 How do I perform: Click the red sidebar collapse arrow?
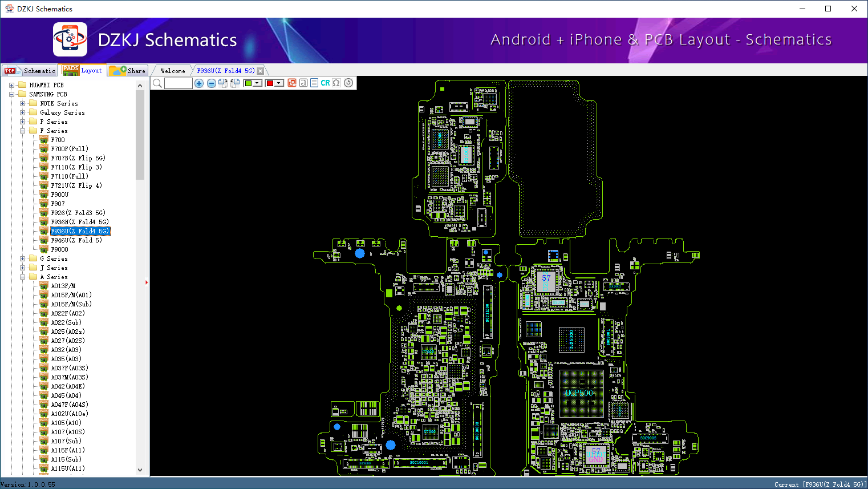(147, 282)
